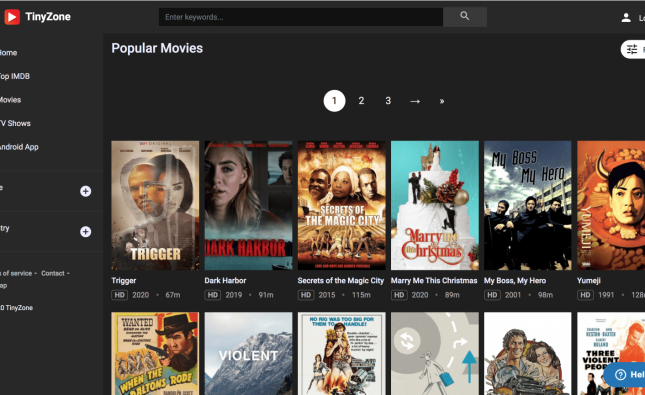
Task: Click the TinyZone play logo icon
Action: [x=12, y=17]
